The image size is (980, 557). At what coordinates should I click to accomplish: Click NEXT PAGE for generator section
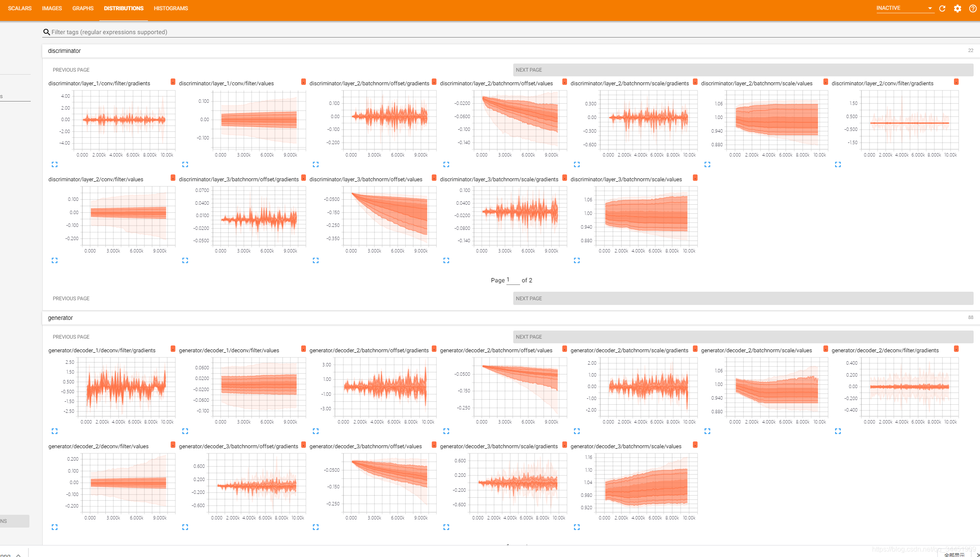click(x=529, y=337)
